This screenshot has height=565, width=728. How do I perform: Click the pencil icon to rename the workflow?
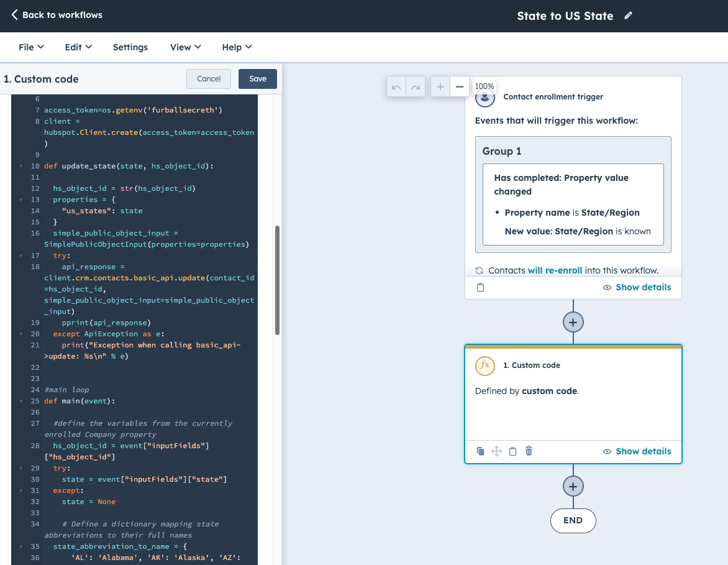click(x=628, y=16)
